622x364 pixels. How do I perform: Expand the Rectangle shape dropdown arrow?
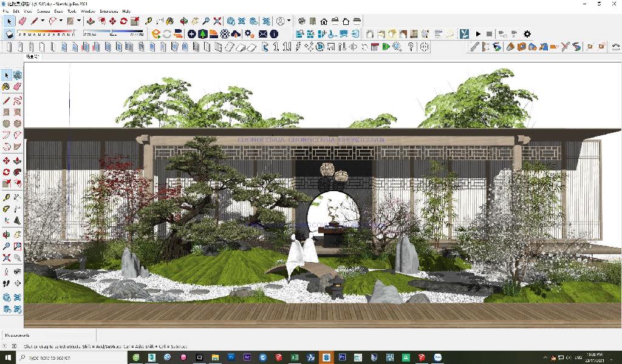click(x=78, y=21)
